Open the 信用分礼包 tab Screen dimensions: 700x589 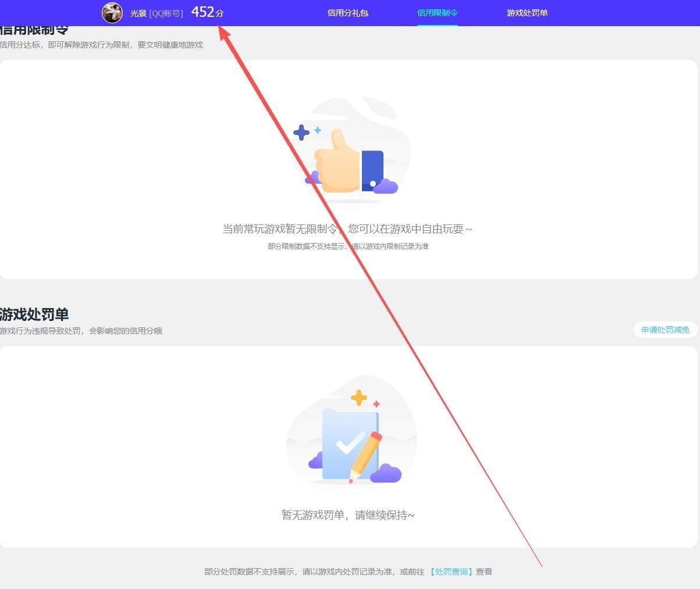tap(348, 13)
